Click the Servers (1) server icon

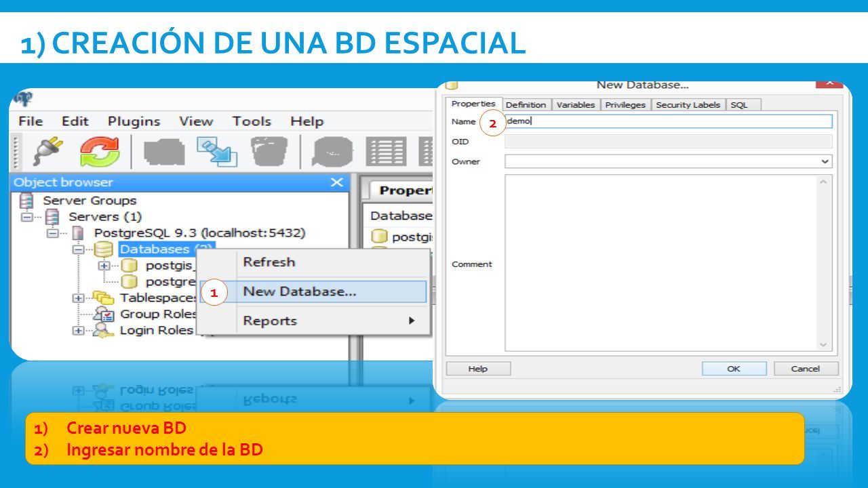coord(52,217)
